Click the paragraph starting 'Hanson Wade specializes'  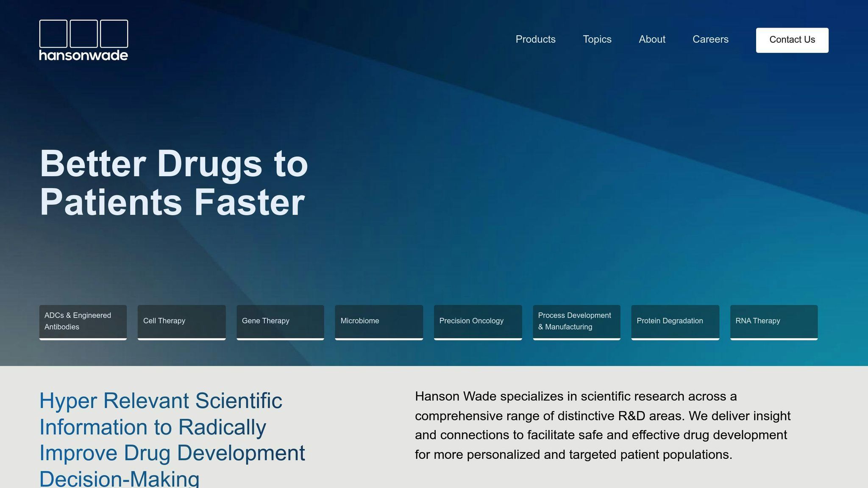click(603, 425)
